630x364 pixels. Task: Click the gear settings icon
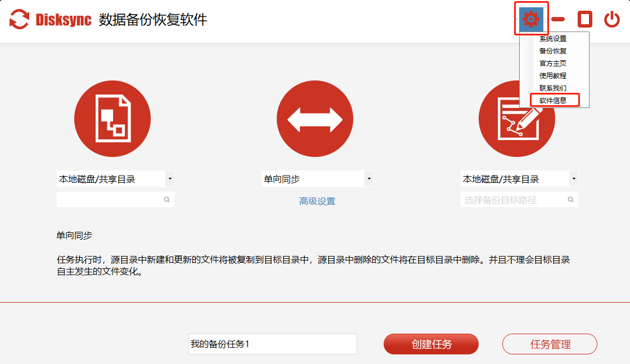click(530, 19)
